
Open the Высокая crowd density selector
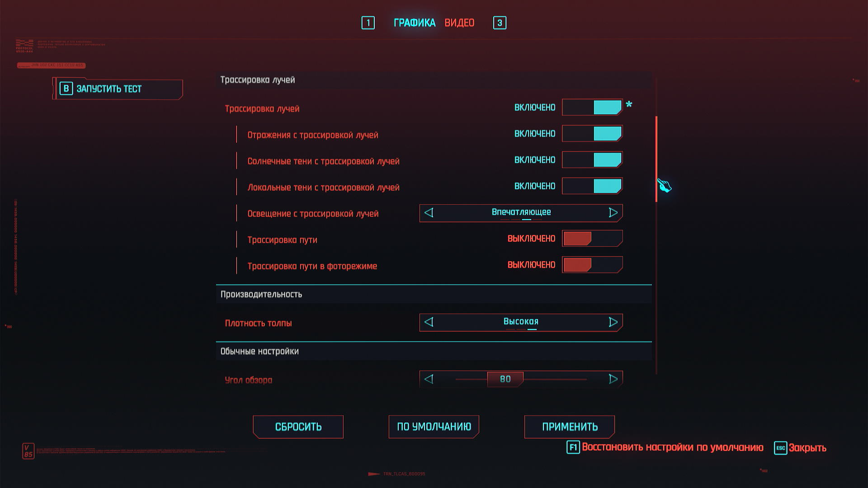[x=521, y=322]
